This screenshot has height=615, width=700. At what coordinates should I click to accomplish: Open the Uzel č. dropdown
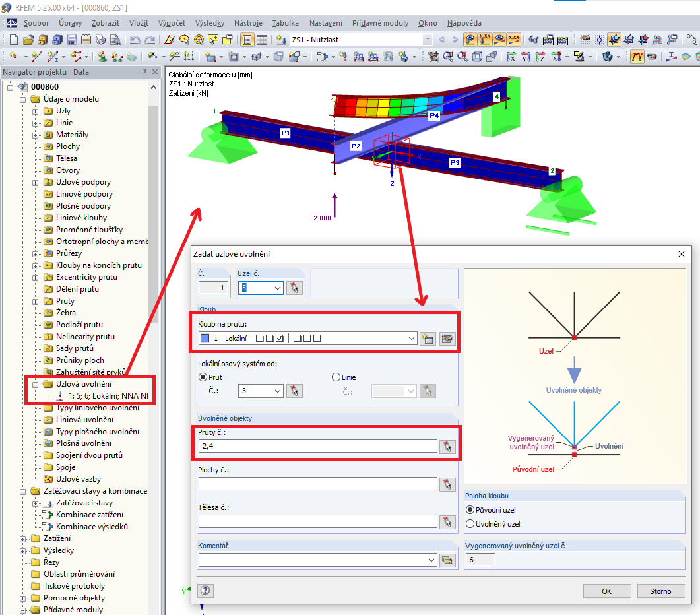278,288
